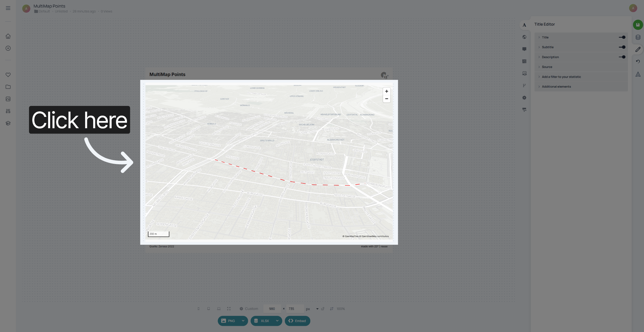Toggle the Subtitle switch

coord(622,47)
